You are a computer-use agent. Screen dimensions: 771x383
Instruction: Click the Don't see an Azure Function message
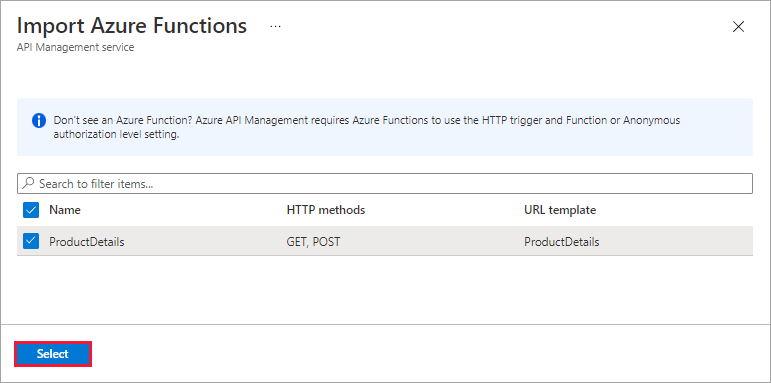click(x=366, y=127)
